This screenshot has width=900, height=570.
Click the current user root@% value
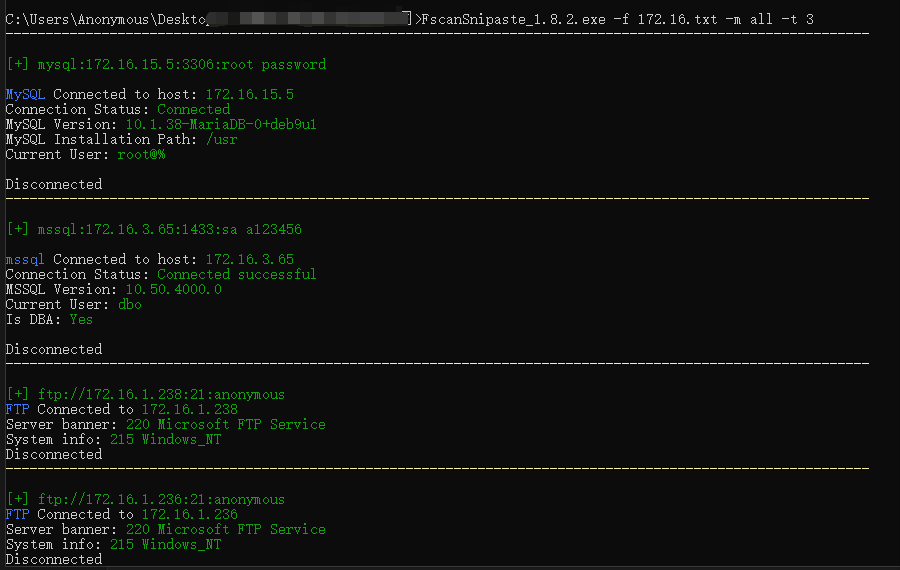141,154
